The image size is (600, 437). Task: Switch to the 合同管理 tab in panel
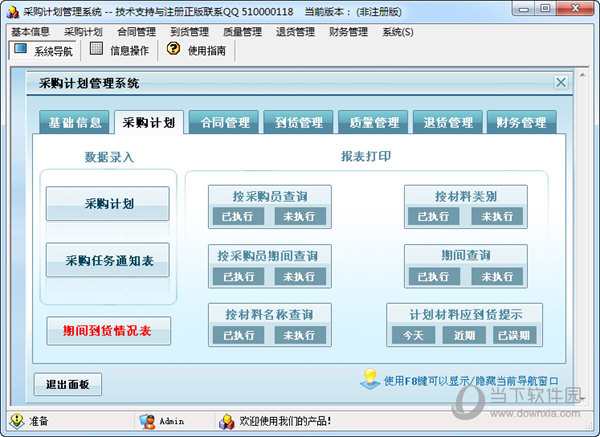pyautogui.click(x=224, y=122)
